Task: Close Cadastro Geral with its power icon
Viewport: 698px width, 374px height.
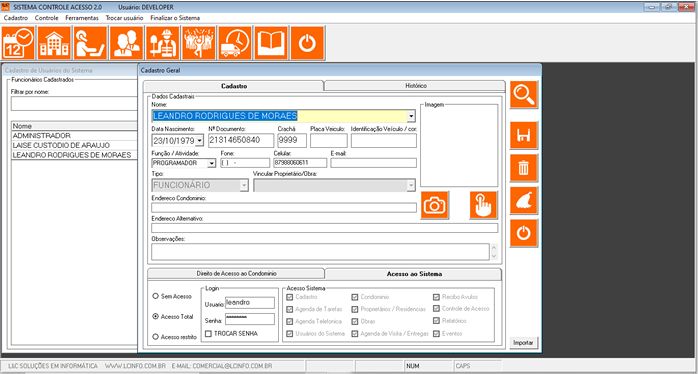Action: (524, 233)
